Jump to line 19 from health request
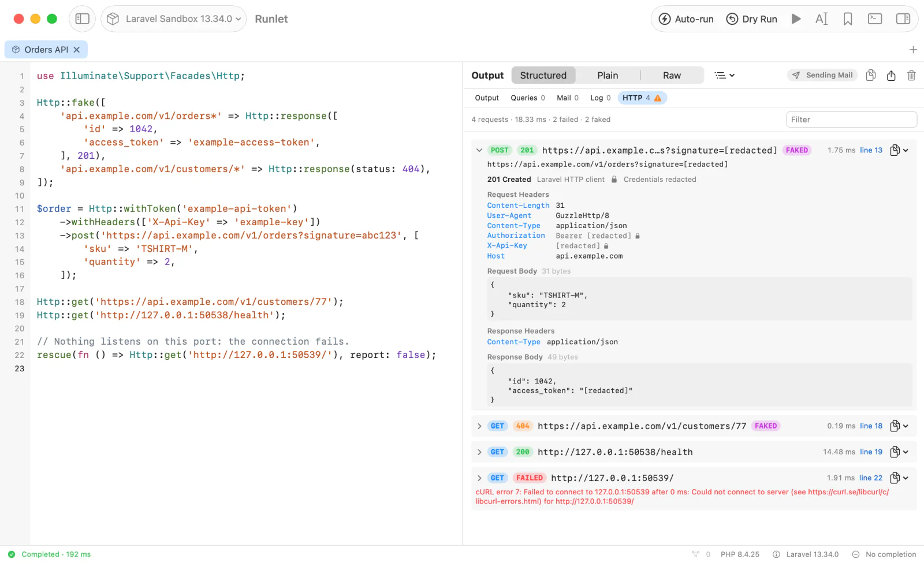 pyautogui.click(x=871, y=452)
